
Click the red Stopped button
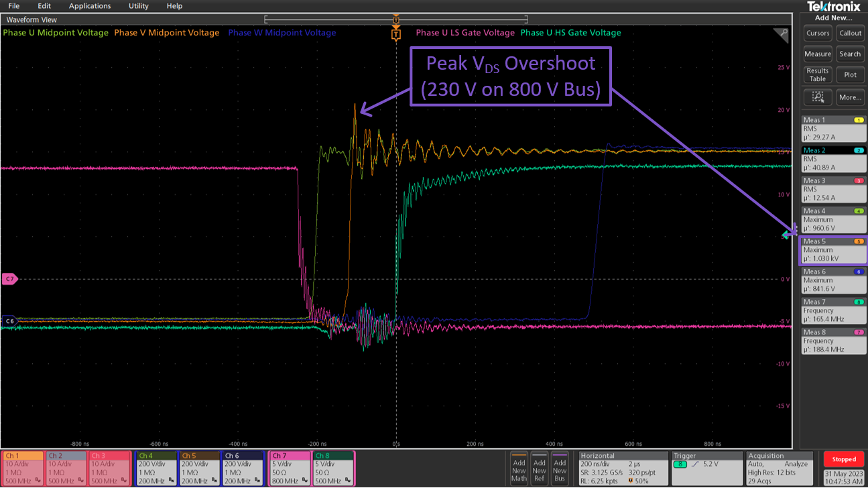click(844, 459)
